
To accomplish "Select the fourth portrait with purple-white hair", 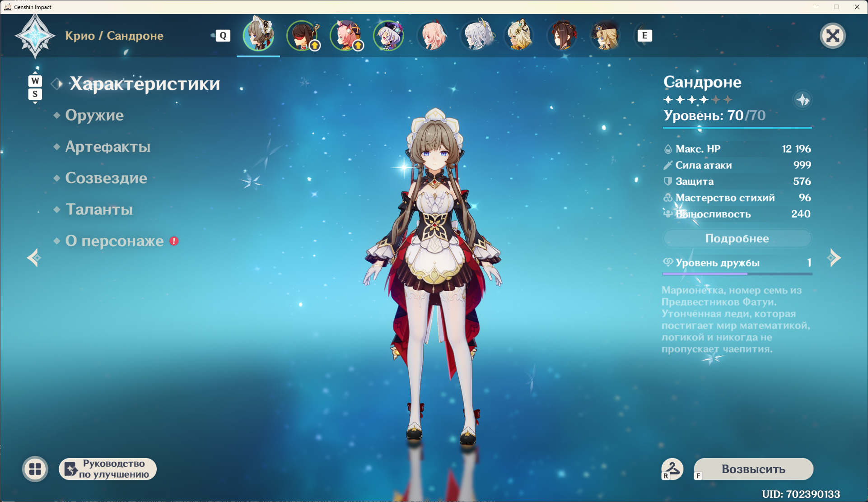I will (389, 35).
